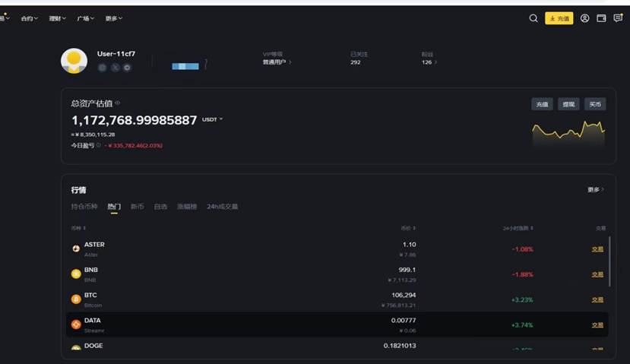Expand the 合约 menu in navigation
This screenshot has width=630, height=364.
(28, 18)
